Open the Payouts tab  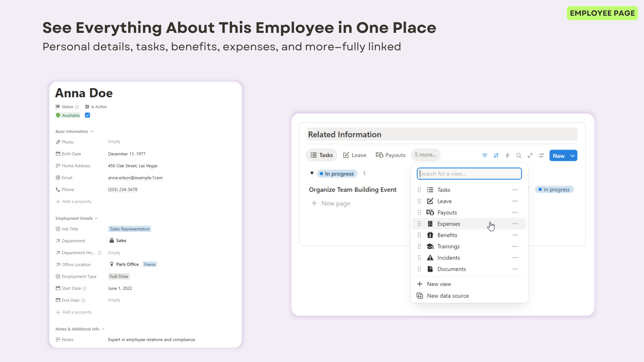click(390, 155)
